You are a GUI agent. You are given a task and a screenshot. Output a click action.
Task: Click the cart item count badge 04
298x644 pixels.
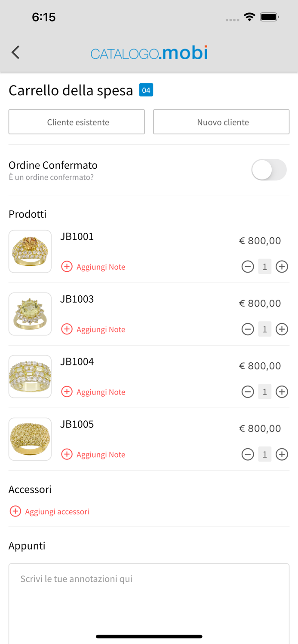(x=146, y=90)
